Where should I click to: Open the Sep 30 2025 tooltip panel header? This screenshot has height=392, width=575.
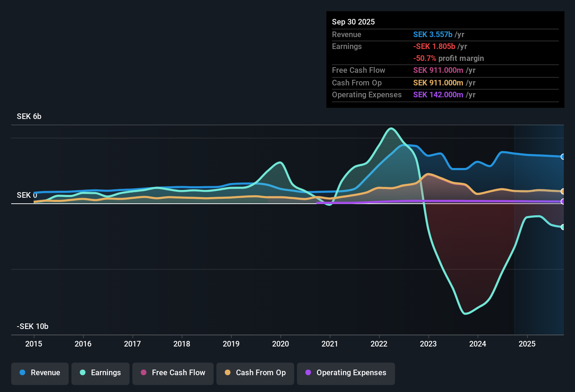pyautogui.click(x=353, y=22)
